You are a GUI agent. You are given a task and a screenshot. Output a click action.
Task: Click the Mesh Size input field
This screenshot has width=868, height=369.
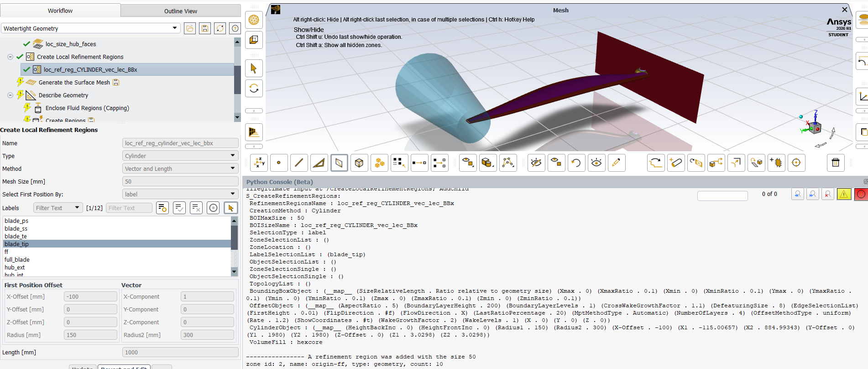(x=180, y=181)
